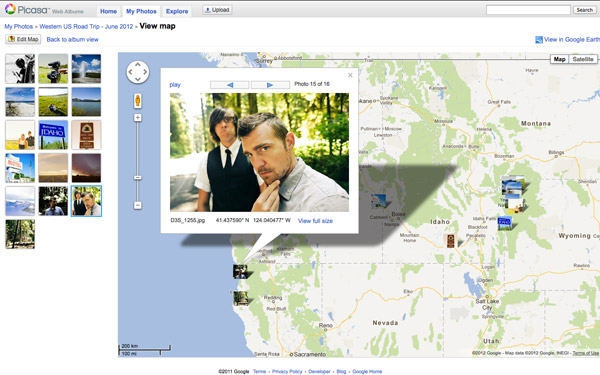Switch to the My Photos tab
The image size is (600, 375).
coord(141,11)
